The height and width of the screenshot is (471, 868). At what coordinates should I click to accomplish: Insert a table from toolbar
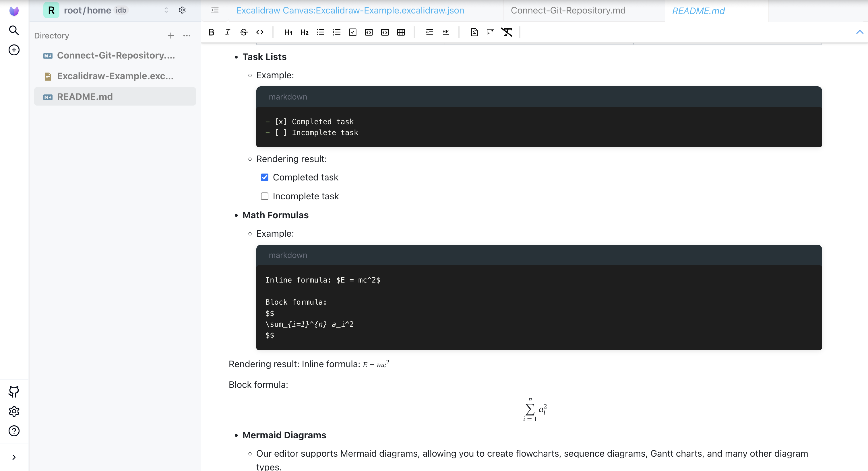click(401, 32)
